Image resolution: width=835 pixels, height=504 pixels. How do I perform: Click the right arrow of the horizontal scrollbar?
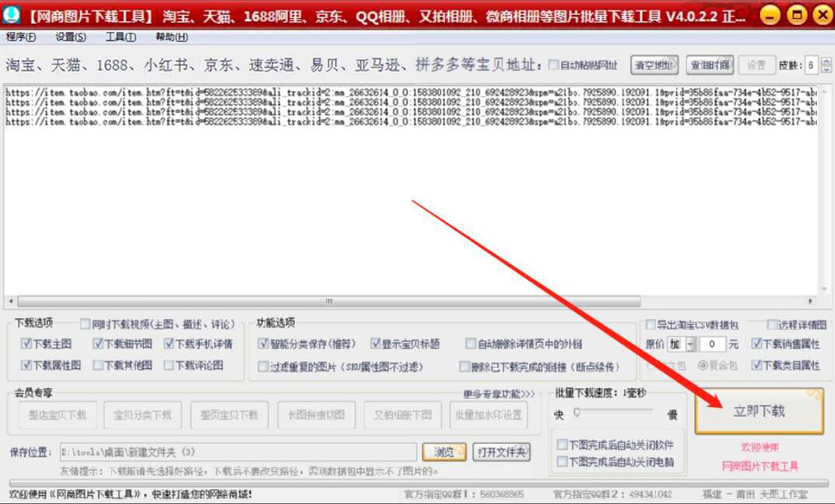tap(811, 301)
